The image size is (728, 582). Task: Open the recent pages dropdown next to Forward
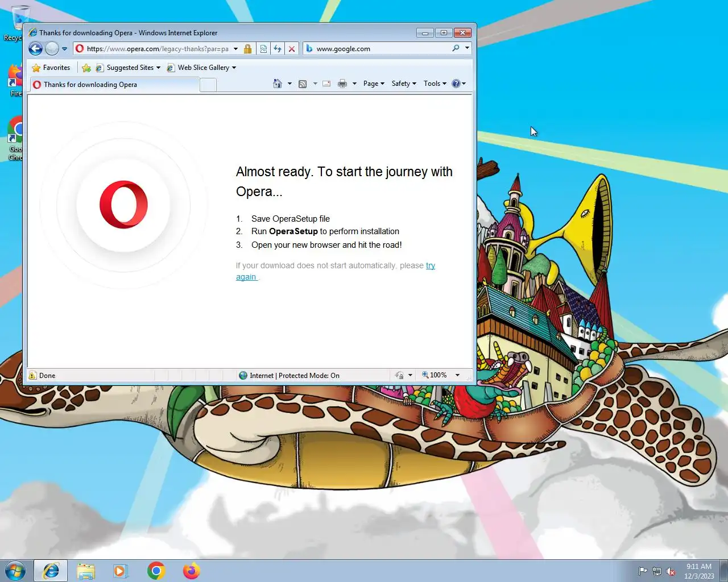pos(64,49)
